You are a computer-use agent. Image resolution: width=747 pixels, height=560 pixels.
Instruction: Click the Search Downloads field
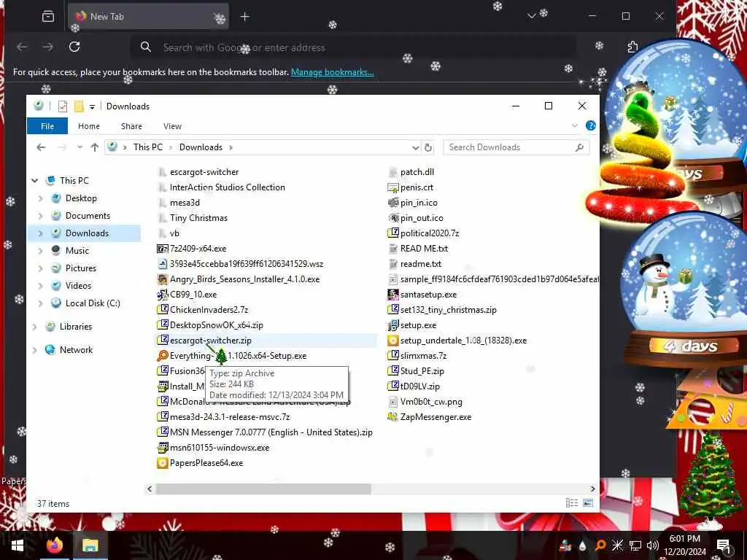[x=516, y=147]
